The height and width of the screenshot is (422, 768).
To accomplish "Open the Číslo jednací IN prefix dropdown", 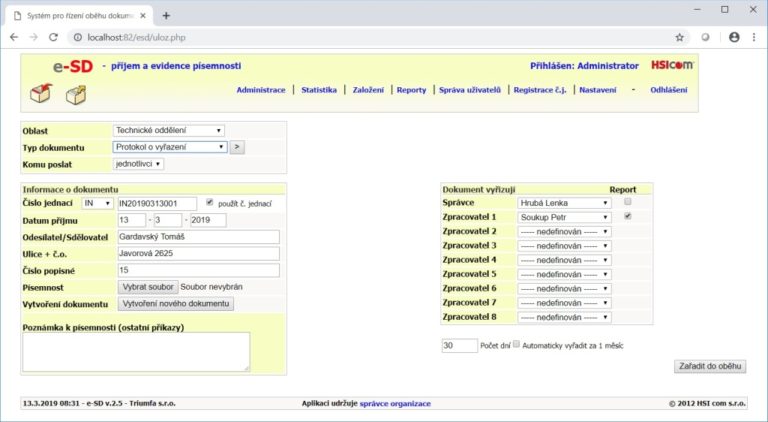I will (97, 203).
